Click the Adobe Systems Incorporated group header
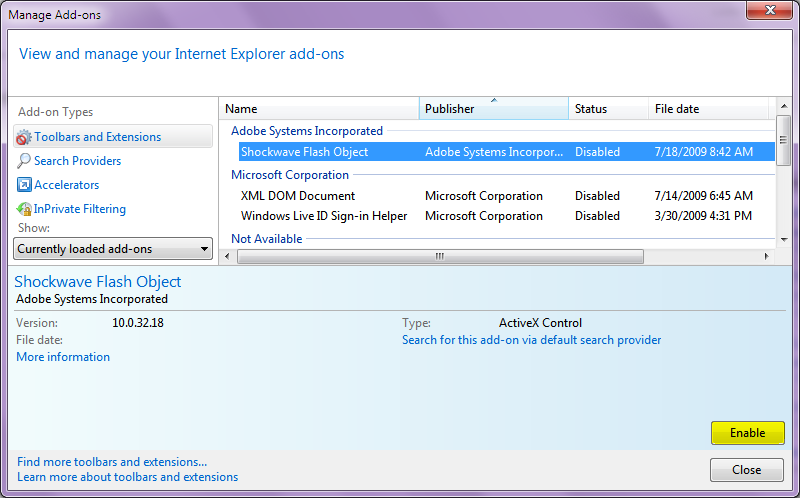This screenshot has width=800, height=498. pyautogui.click(x=307, y=131)
